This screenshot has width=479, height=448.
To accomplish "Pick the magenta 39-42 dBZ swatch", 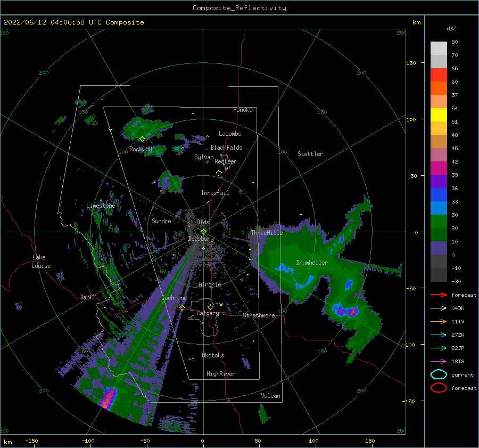I will [x=439, y=168].
